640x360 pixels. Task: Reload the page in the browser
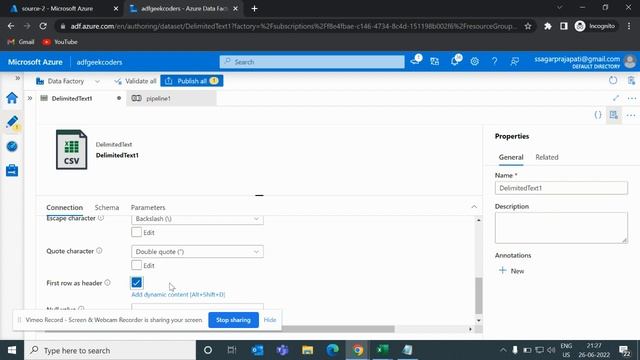(x=43, y=26)
